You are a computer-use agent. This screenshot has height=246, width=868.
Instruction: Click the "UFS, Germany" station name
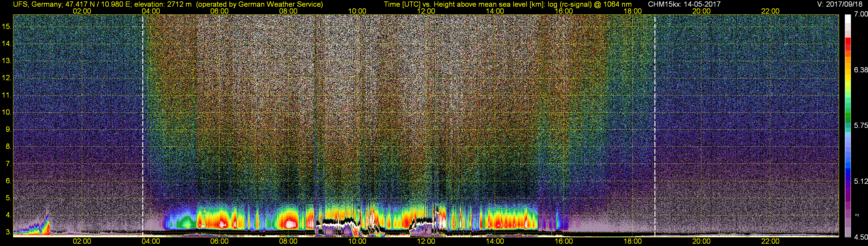tap(37, 4)
